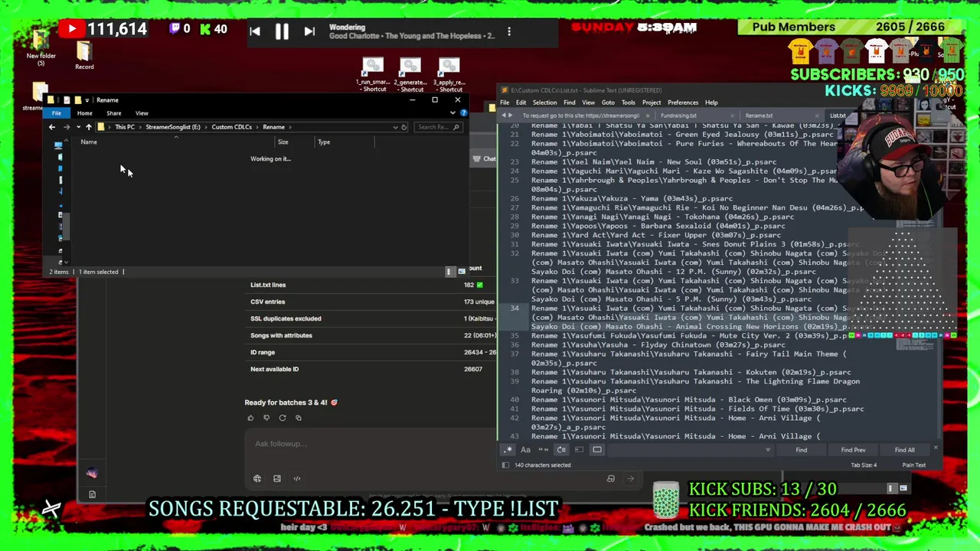Open the 2_generate shortcut on desktop
Screen dimensions: 980x551
click(410, 74)
